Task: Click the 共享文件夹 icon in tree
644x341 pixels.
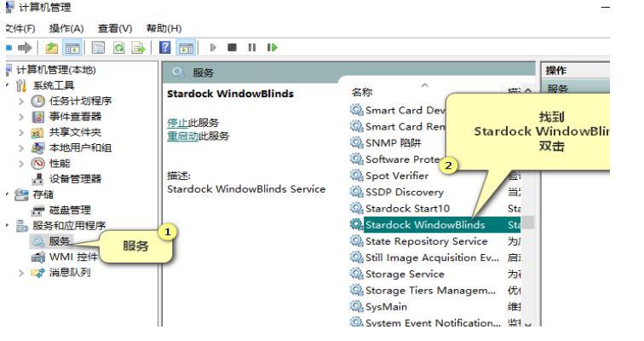Action: pyautogui.click(x=37, y=133)
